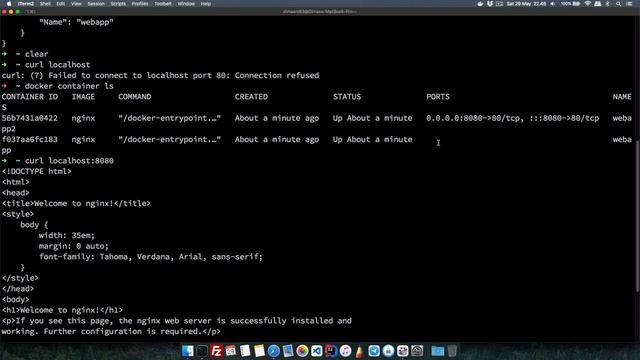Open the Trash in the Dock
640x360 pixels.
[x=452, y=351]
